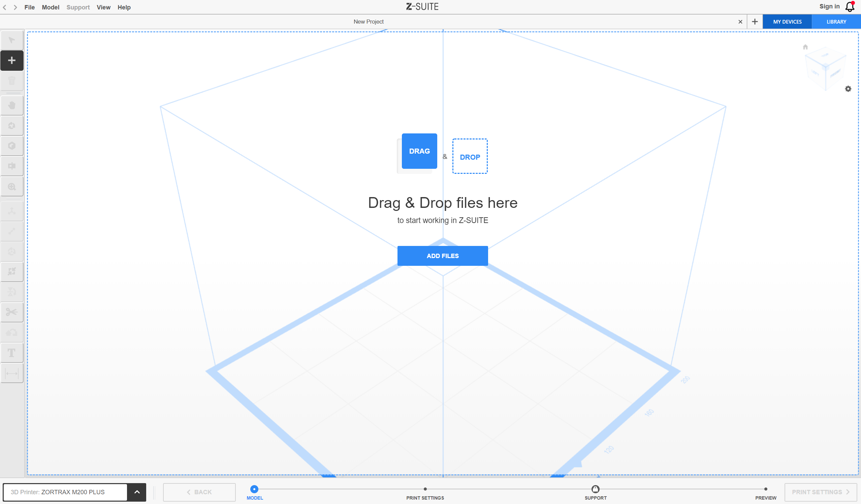Viewport: 861px width, 504px height.
Task: Open the File menu
Action: (29, 7)
